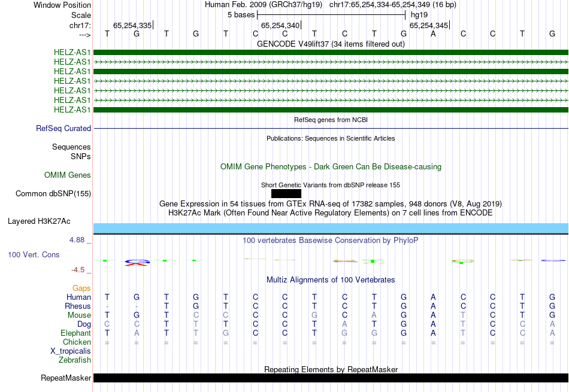Click the light blue H3K27Ac signal bar
Screen dimensions: 569x392
331,228
